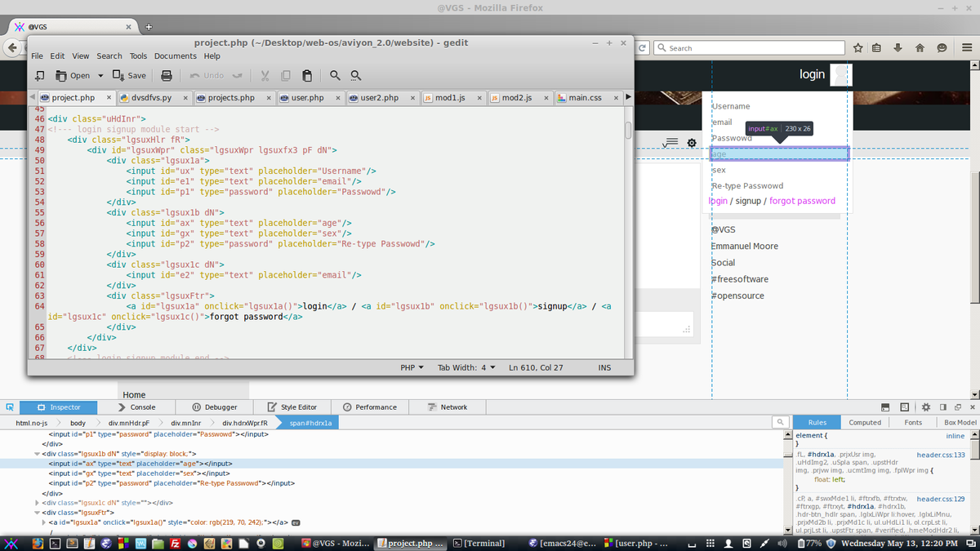Open the Inspector devtools tab

point(58,407)
